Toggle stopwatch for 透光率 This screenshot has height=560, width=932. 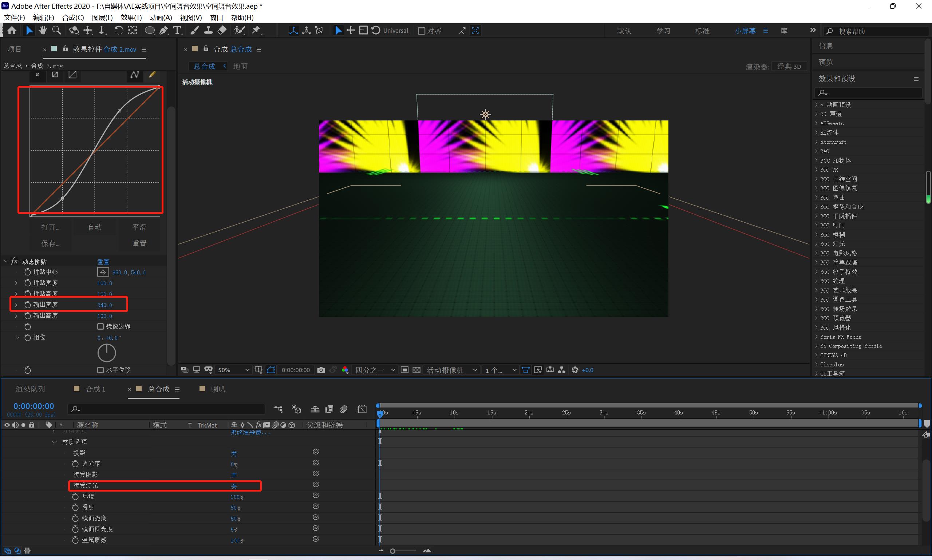tap(75, 464)
